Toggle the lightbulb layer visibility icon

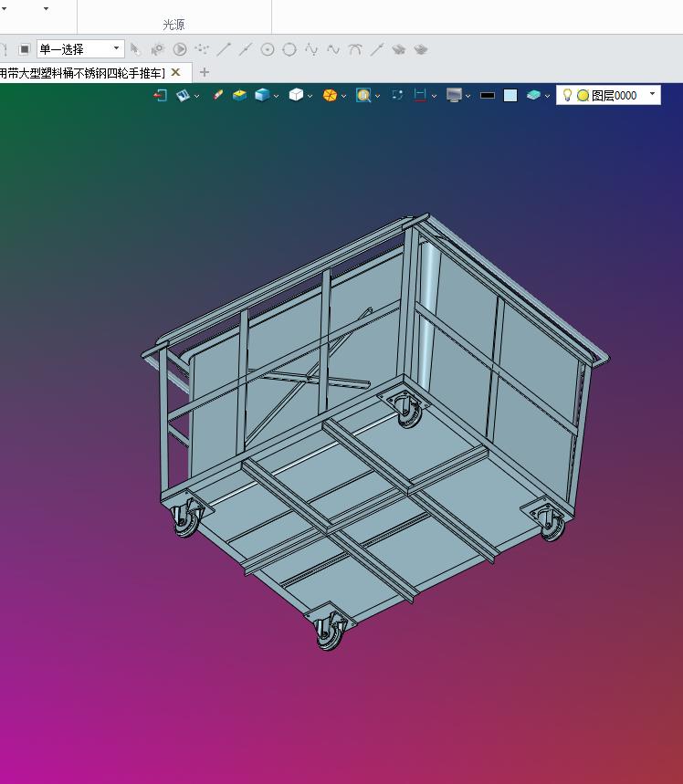tap(567, 95)
